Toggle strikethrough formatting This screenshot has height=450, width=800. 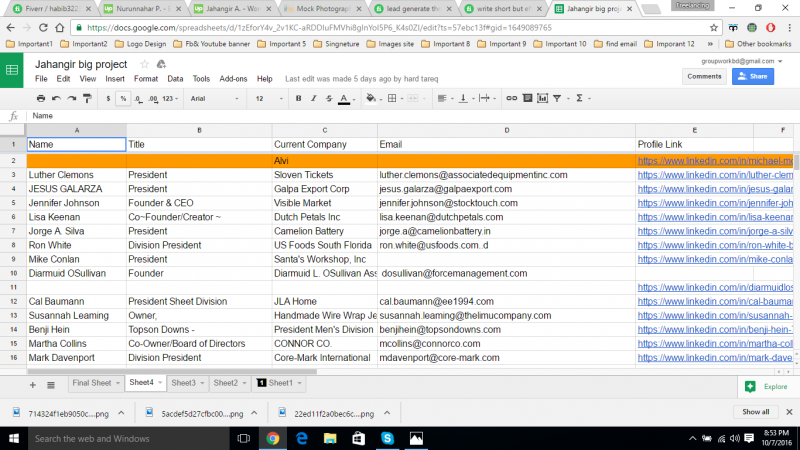coord(329,98)
